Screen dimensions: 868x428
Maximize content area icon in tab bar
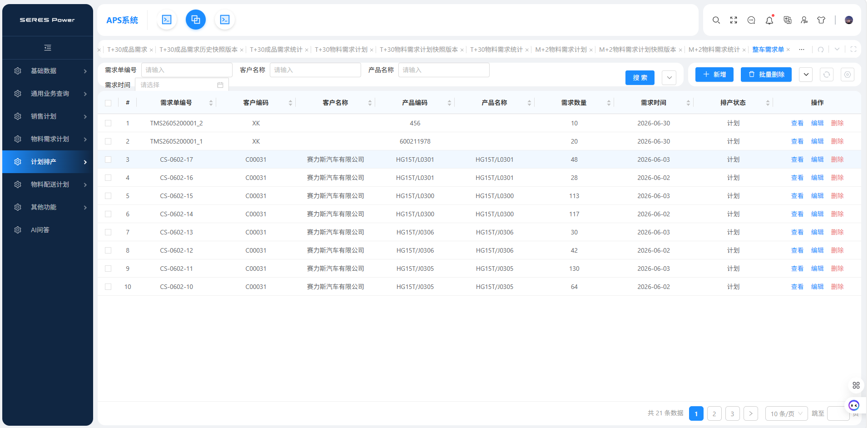tap(853, 50)
